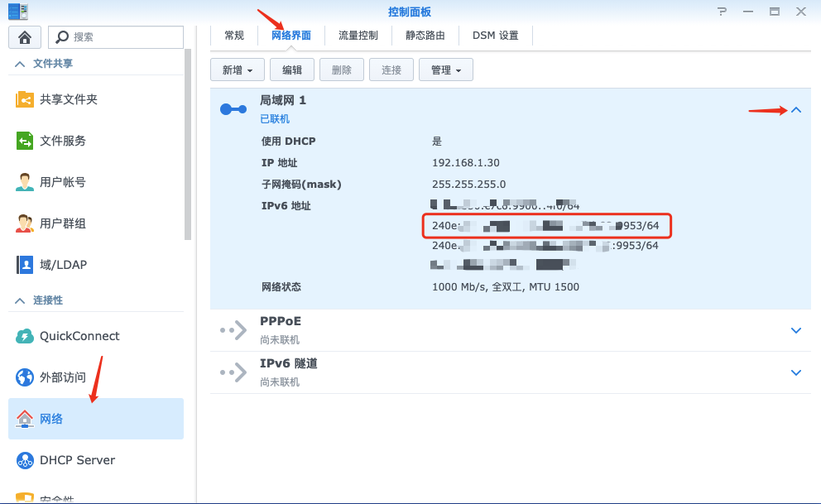Switch to the DSM 设置 tab

tap(495, 36)
